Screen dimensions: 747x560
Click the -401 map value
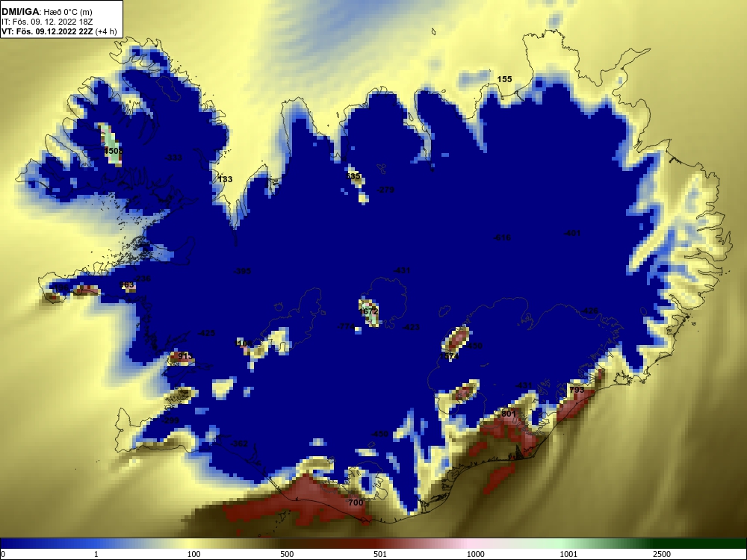tap(572, 233)
